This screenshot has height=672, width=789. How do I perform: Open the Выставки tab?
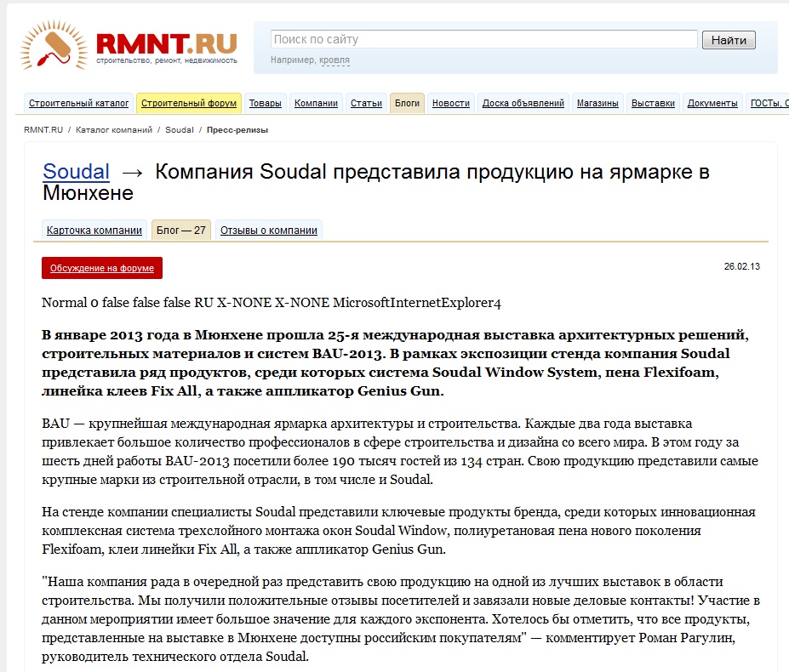[x=653, y=103]
